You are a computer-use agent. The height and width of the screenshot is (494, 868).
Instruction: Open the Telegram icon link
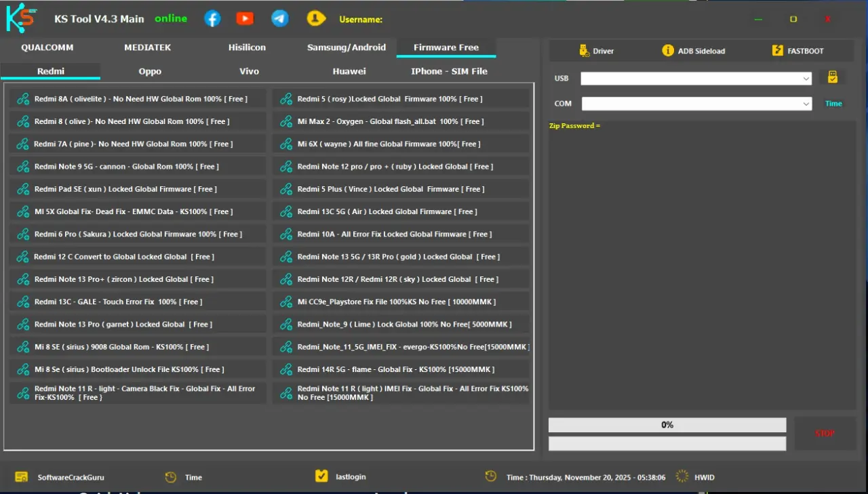280,19
